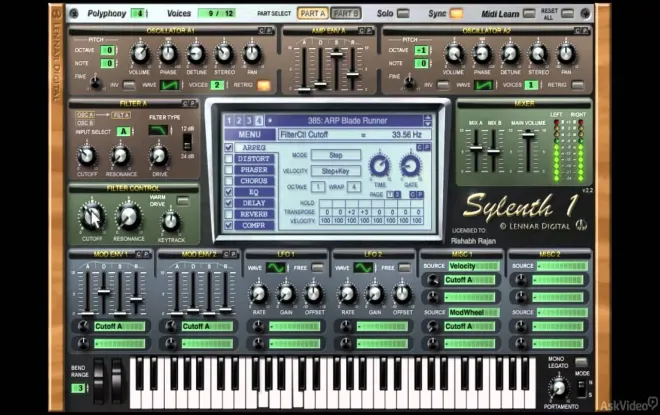
Task: Open the PHASER effect tab
Action: pos(254,170)
